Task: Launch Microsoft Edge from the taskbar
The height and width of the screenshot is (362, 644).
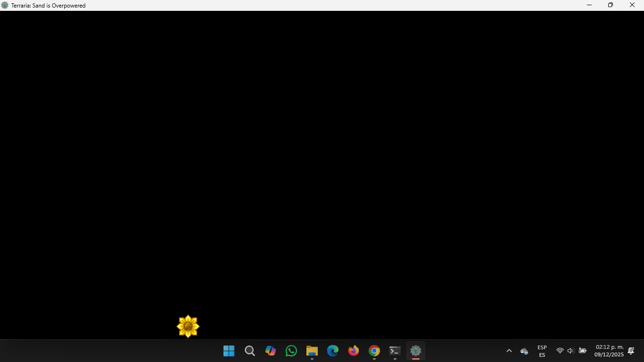Action: tap(332, 351)
